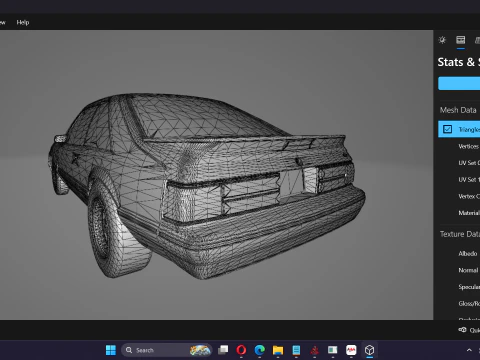Select the Gloss/Roughness texture option

tap(469, 304)
